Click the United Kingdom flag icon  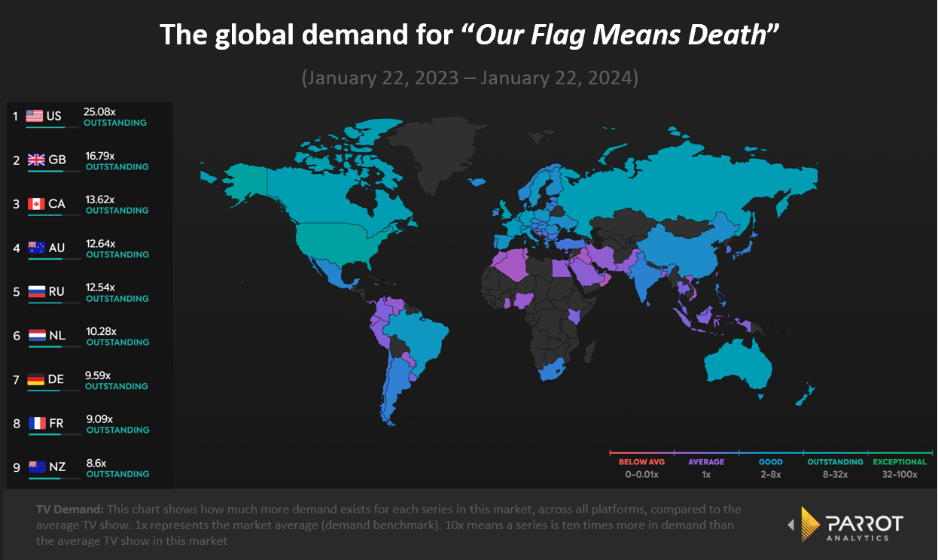[x=37, y=160]
